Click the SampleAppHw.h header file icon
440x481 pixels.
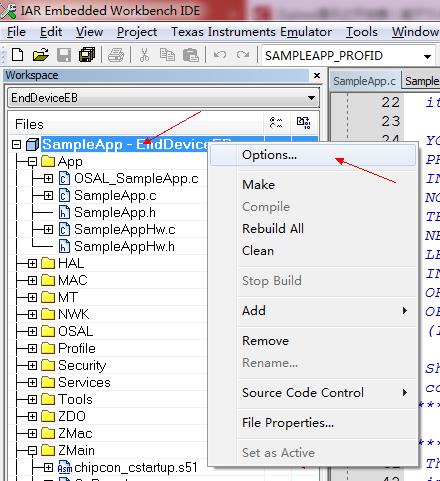pyautogui.click(x=64, y=246)
